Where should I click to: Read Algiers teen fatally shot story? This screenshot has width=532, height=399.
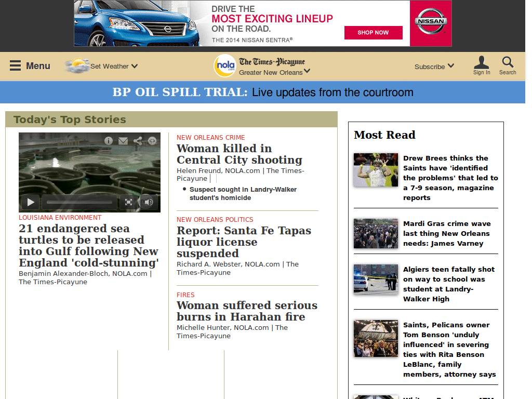click(449, 284)
